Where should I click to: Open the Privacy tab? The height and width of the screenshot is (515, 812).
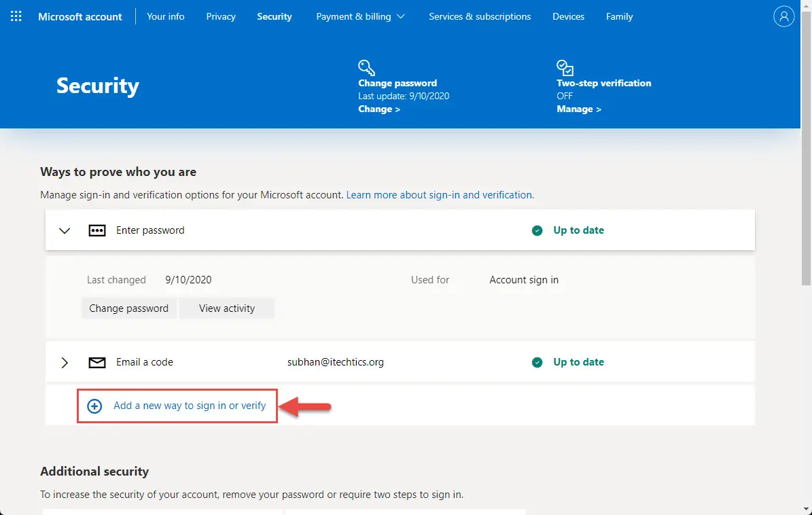click(221, 16)
